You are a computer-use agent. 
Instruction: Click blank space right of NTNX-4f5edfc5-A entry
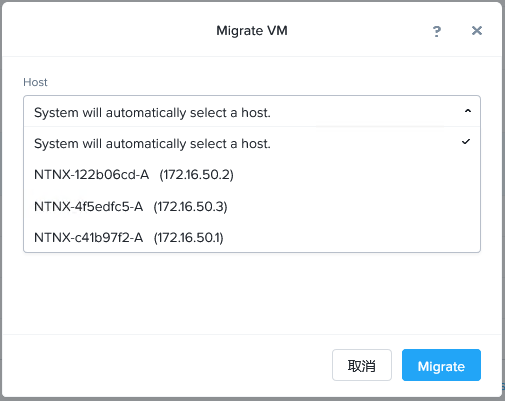click(353, 206)
